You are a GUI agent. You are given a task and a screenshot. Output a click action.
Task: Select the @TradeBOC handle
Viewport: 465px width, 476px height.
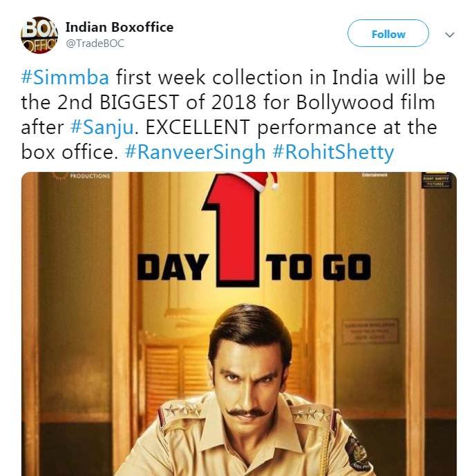pos(95,43)
